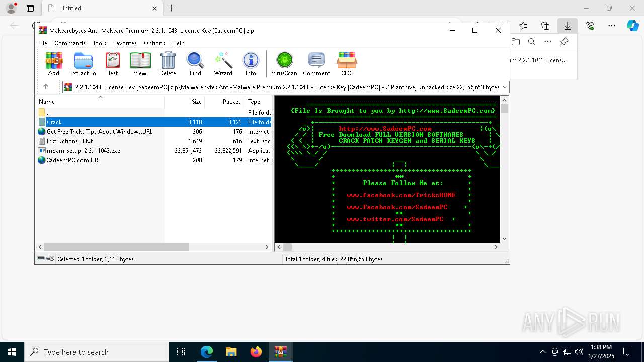Open Firefox from taskbar

tap(256, 352)
